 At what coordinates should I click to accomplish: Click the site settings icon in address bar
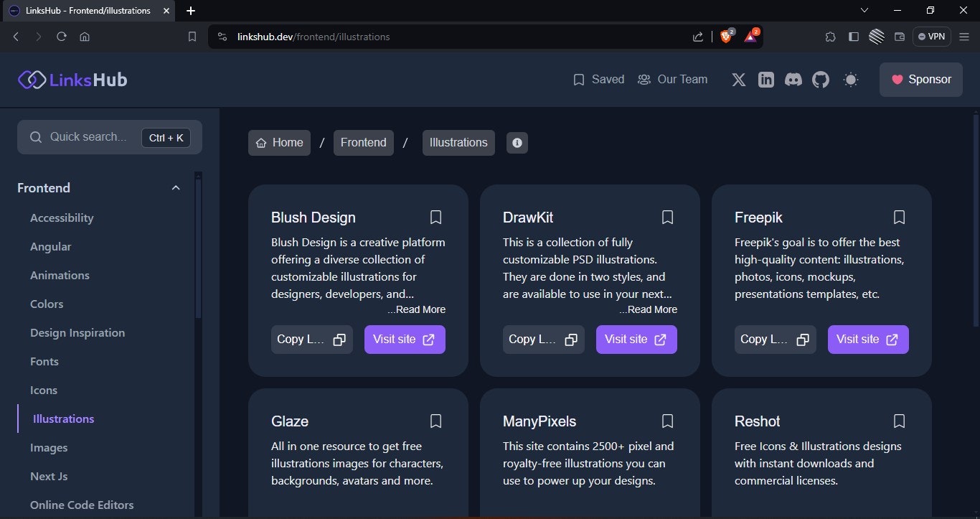[222, 37]
